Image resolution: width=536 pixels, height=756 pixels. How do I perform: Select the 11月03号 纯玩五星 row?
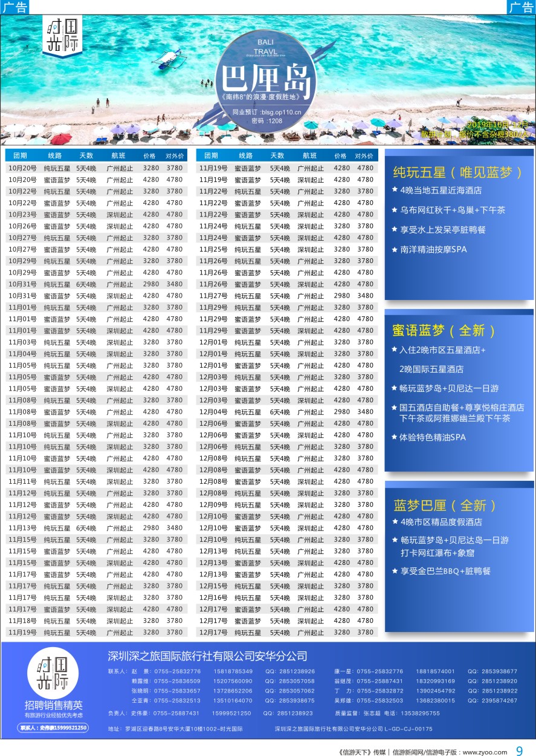click(97, 342)
